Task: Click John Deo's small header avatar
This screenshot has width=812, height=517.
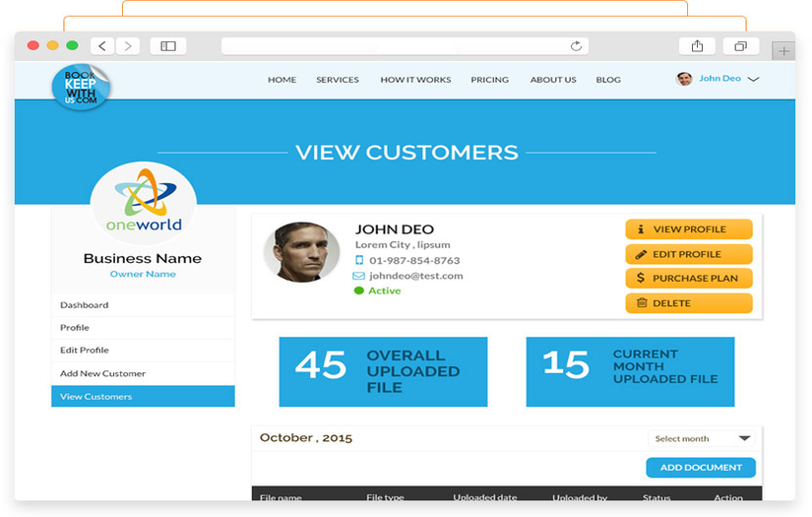Action: click(684, 79)
